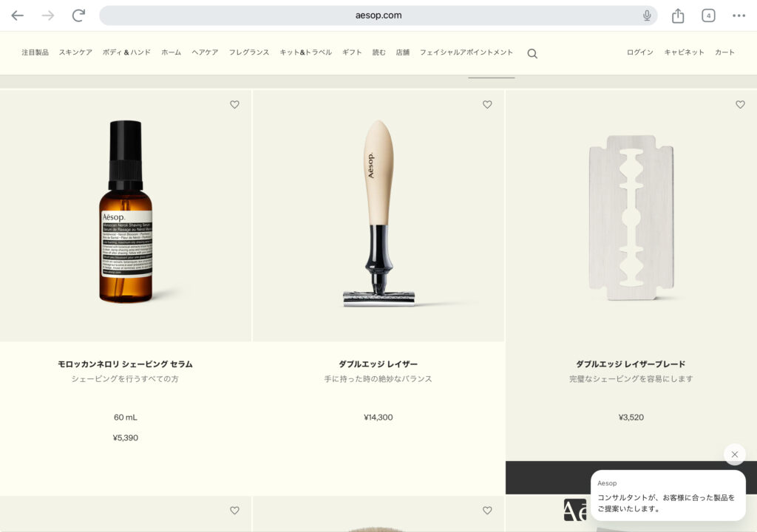Open the 読む menu
This screenshot has height=532, width=757.
coord(378,52)
